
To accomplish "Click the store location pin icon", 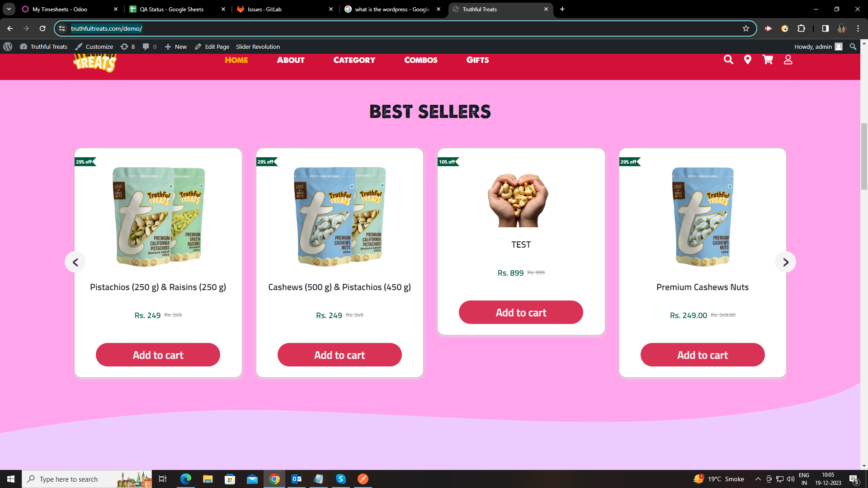I will [x=748, y=60].
